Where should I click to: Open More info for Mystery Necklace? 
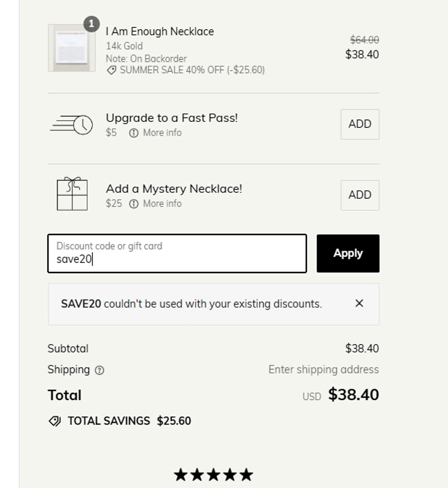coord(162,204)
